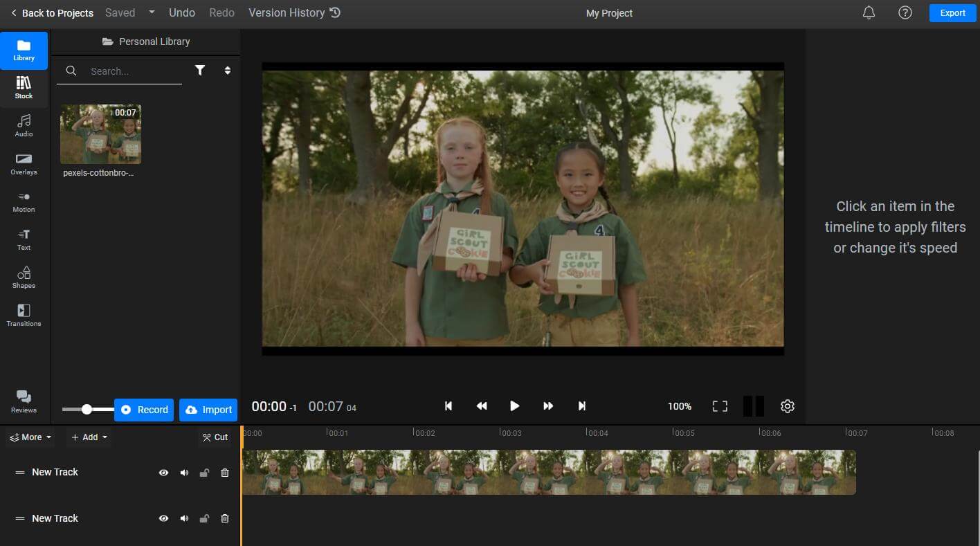Open the help question mark icon

click(905, 12)
